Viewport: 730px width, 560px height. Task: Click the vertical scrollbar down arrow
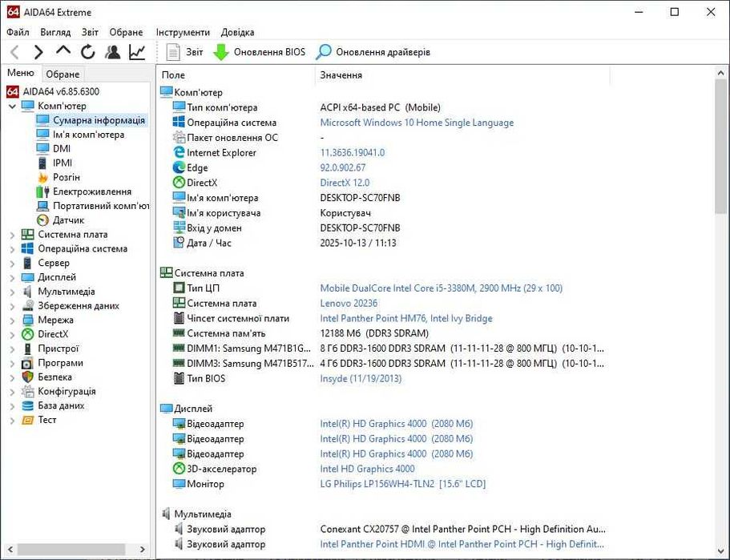point(720,550)
